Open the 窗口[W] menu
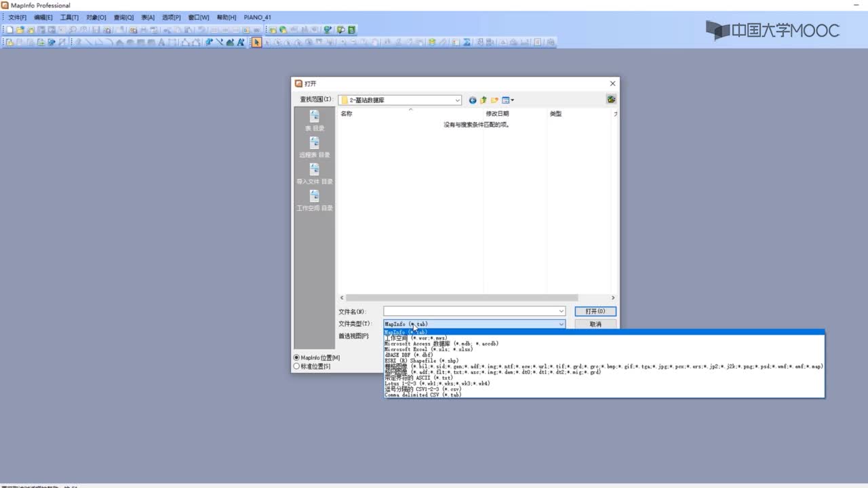The image size is (868, 488). click(x=199, y=17)
